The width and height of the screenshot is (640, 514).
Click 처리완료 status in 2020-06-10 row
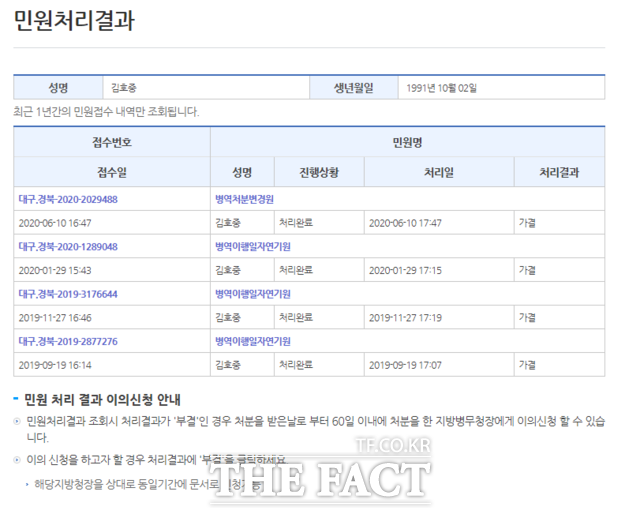[296, 223]
